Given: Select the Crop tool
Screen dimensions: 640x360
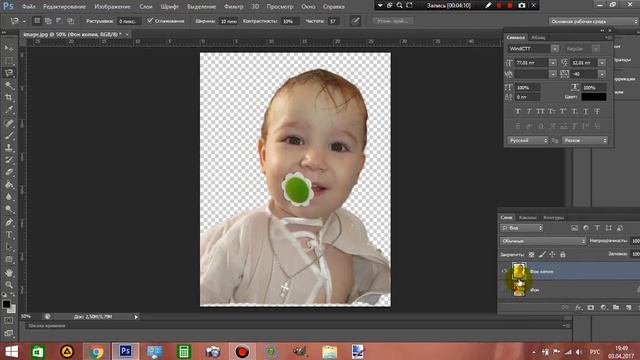Looking at the screenshot, I should click(x=9, y=98).
